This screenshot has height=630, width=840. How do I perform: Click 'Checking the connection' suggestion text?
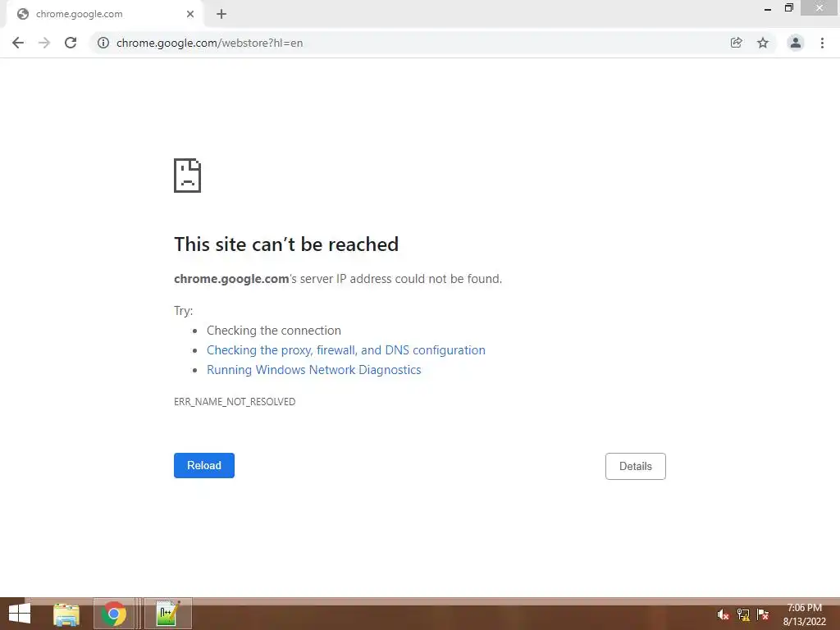click(274, 331)
